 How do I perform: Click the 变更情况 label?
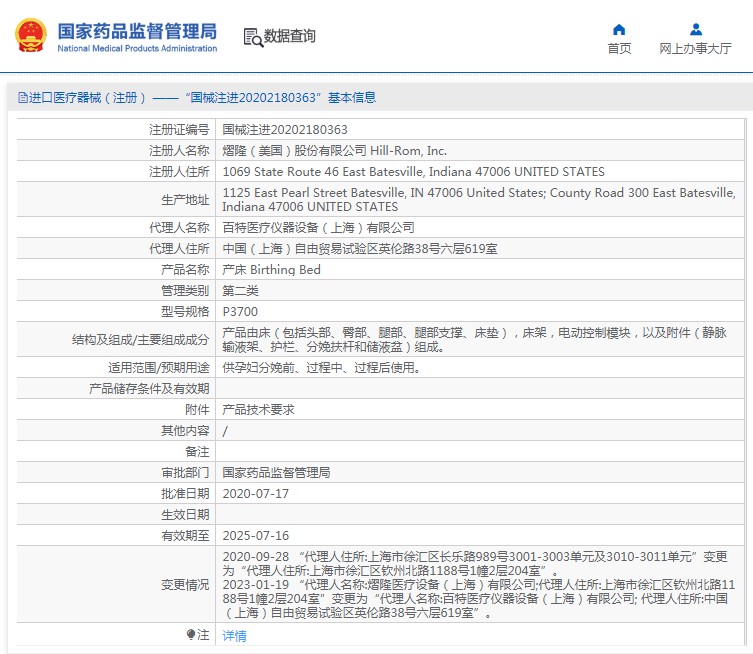tap(185, 585)
